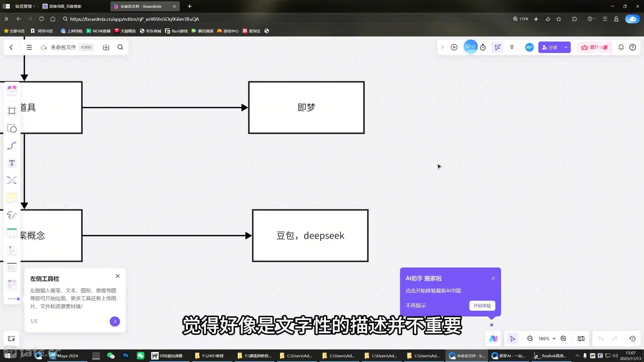Select the frame tool
This screenshot has width=644, height=362.
pyautogui.click(x=12, y=111)
